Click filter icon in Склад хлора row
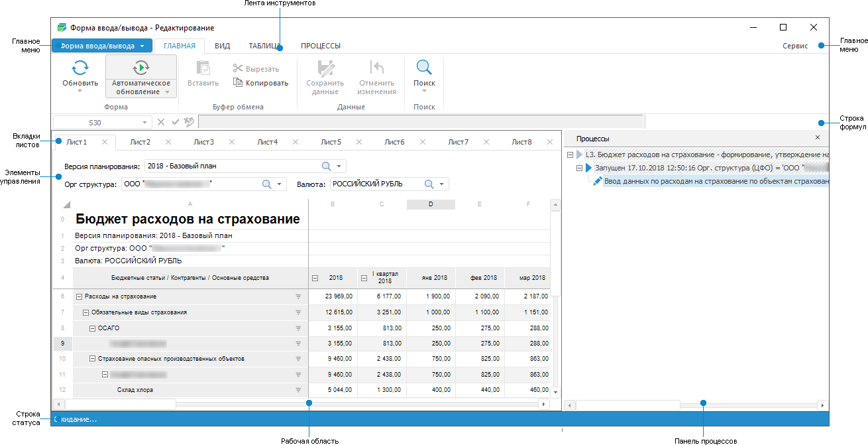The image size is (868, 445). (298, 390)
